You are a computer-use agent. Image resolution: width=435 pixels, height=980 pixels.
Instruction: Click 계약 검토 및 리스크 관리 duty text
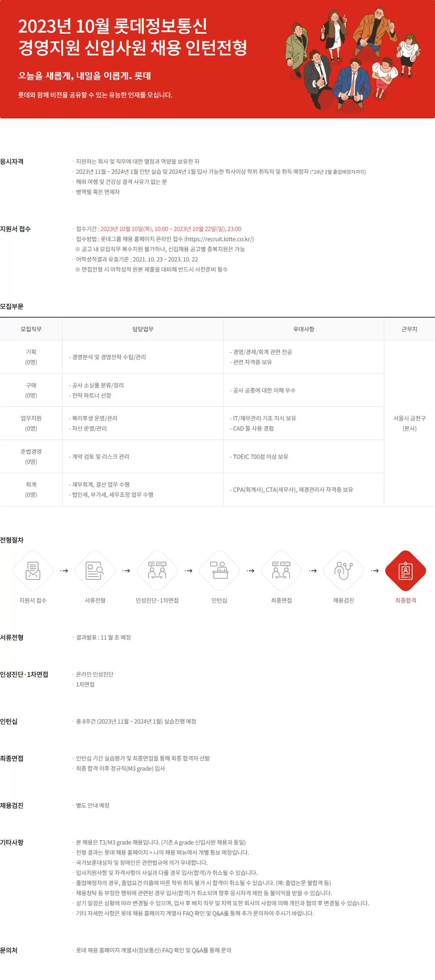coord(99,457)
